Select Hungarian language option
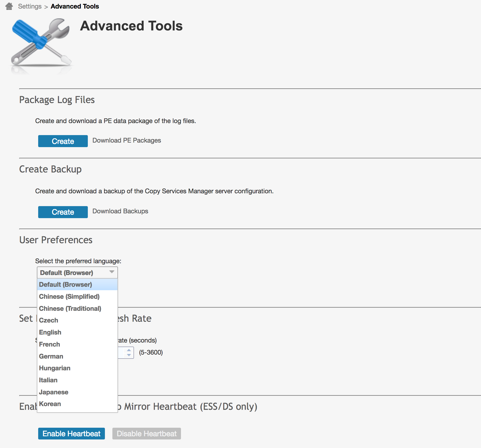 (x=77, y=368)
